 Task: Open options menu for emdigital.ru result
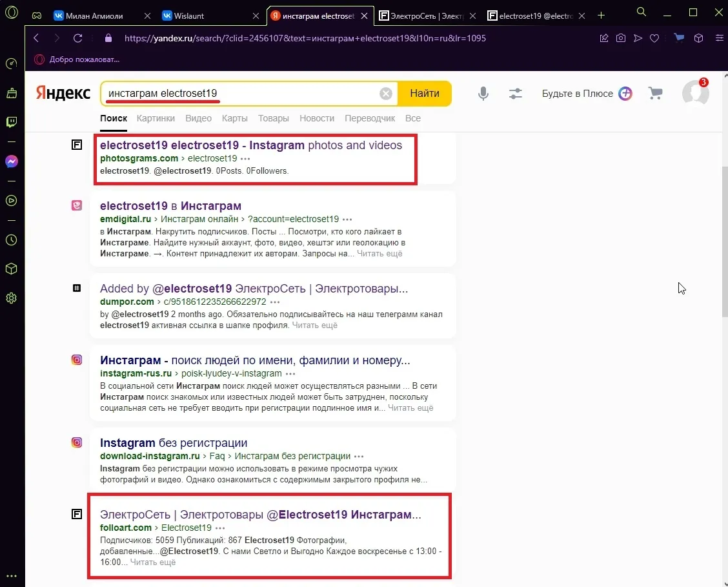tap(347, 219)
